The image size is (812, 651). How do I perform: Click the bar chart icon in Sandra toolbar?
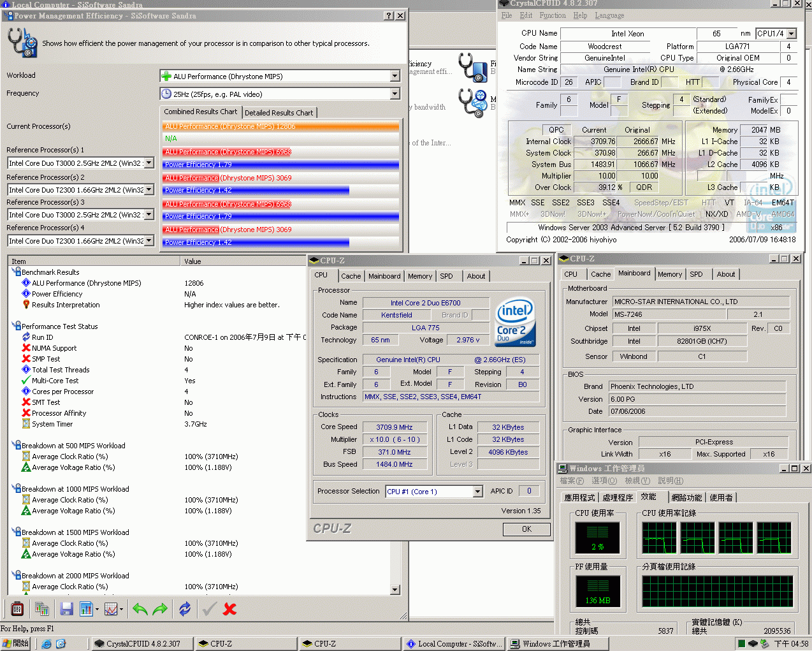tap(86, 609)
